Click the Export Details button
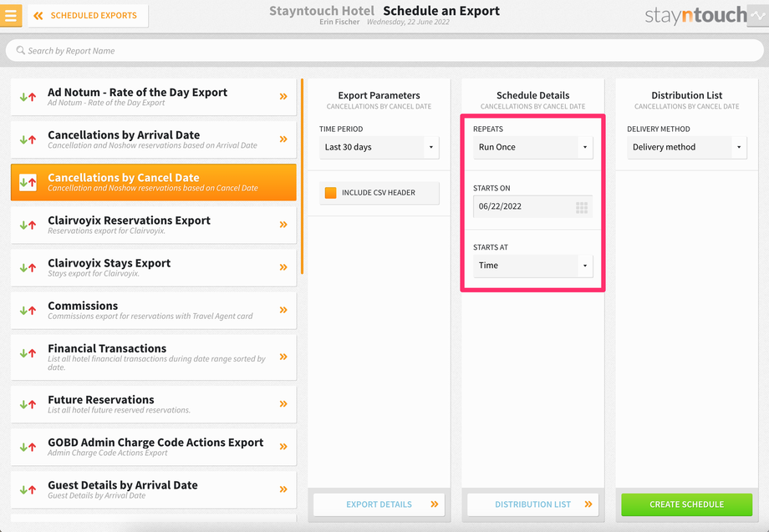This screenshot has width=769, height=532. click(379, 504)
